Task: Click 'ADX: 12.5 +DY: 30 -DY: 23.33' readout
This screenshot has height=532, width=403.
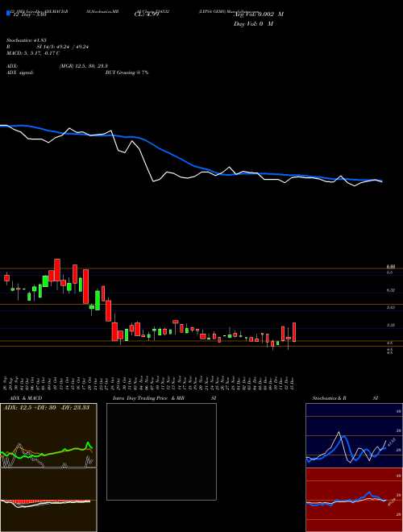Action: (x=46, y=407)
